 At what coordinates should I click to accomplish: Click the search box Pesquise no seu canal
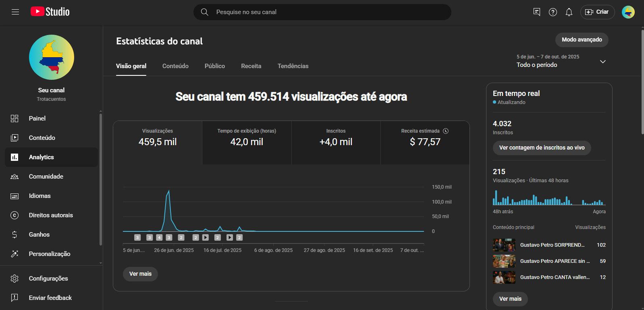click(x=322, y=12)
